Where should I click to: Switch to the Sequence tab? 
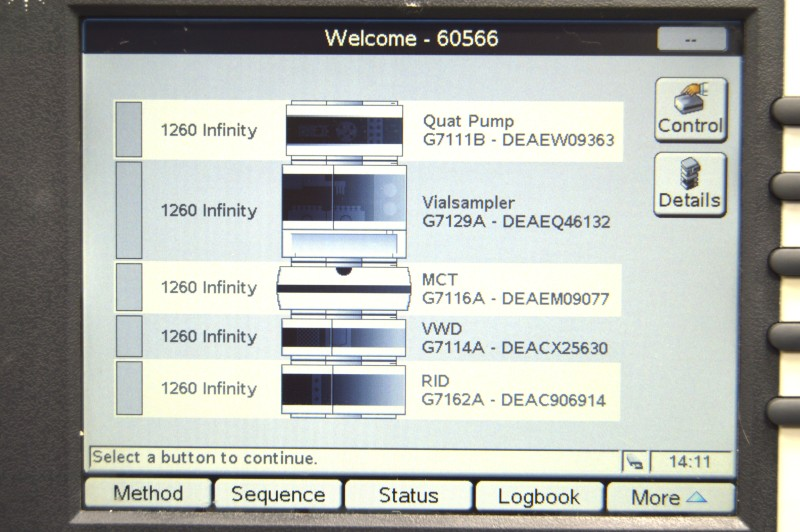click(278, 495)
